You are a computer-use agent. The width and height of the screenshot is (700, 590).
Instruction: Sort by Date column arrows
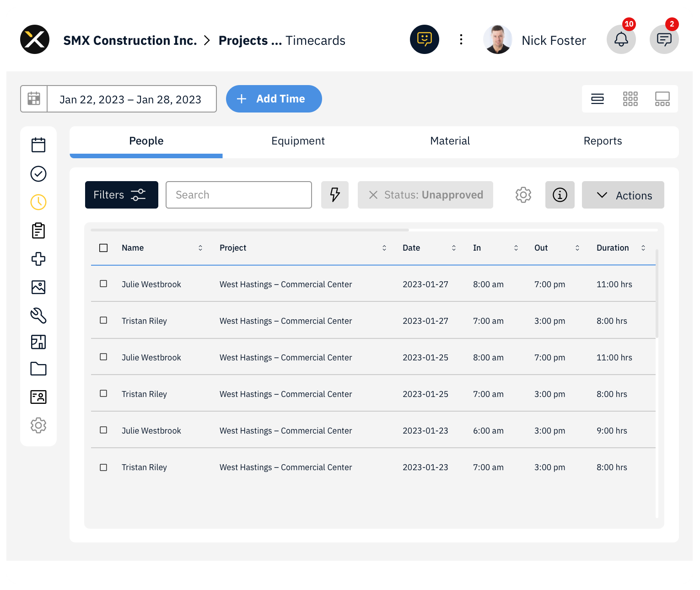(x=454, y=248)
